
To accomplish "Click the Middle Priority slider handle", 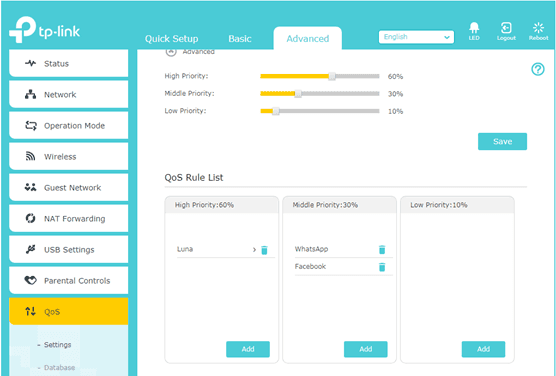I will [x=298, y=94].
